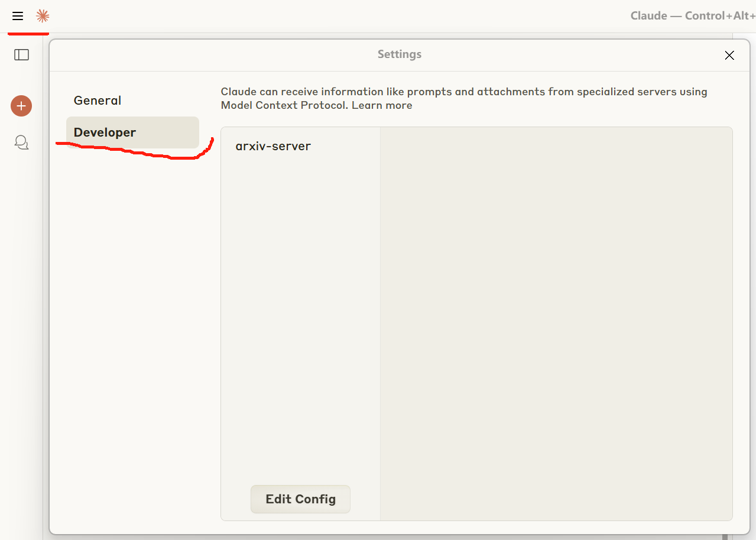Viewport: 756px width, 540px height.
Task: Open the Learn more link
Action: pos(382,105)
